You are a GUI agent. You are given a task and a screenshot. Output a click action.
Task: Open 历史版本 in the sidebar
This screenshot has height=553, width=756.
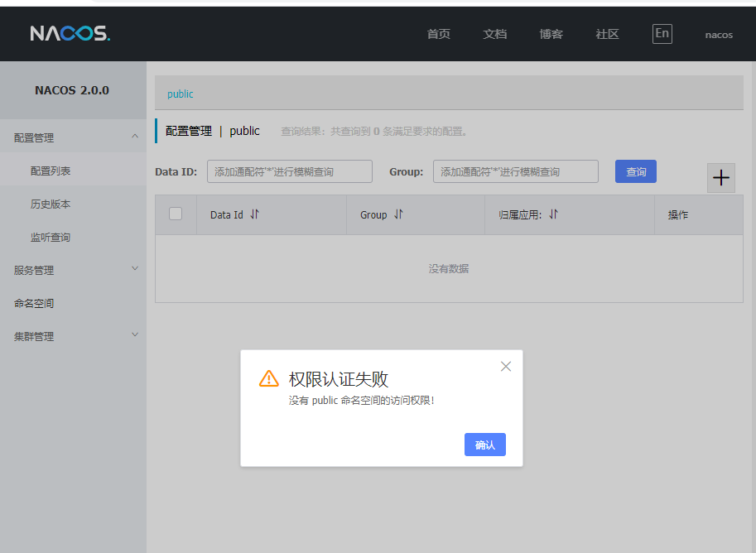point(51,204)
